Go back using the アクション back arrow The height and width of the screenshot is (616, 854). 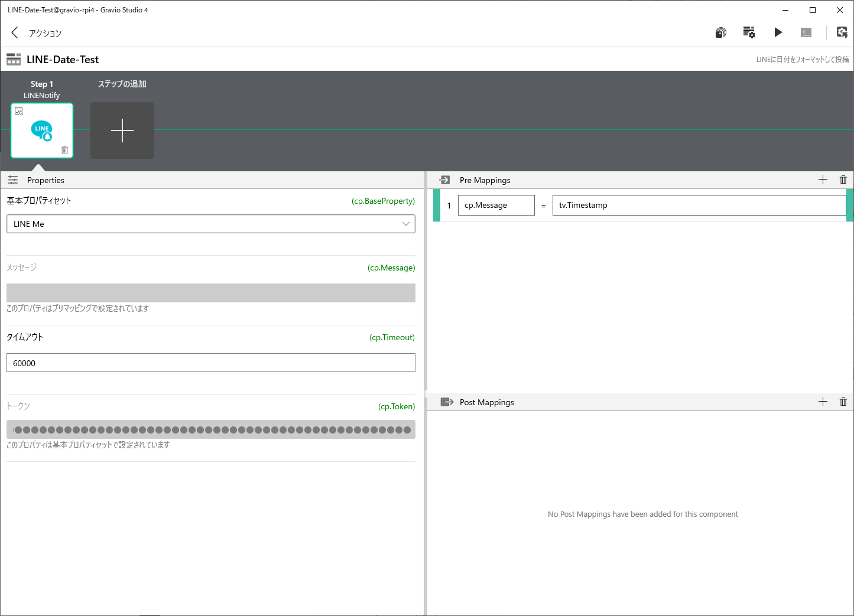(14, 32)
